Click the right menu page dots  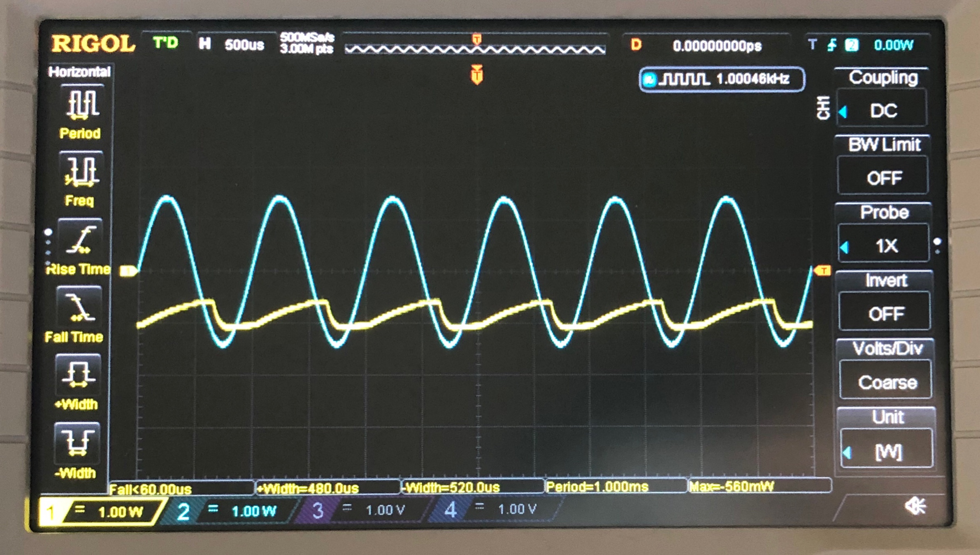[x=937, y=246]
